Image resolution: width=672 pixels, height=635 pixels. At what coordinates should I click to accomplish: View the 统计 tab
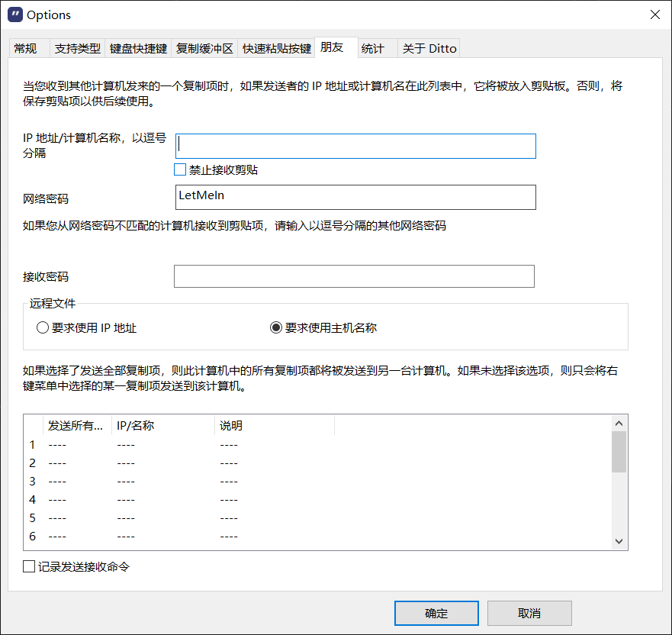coord(372,49)
